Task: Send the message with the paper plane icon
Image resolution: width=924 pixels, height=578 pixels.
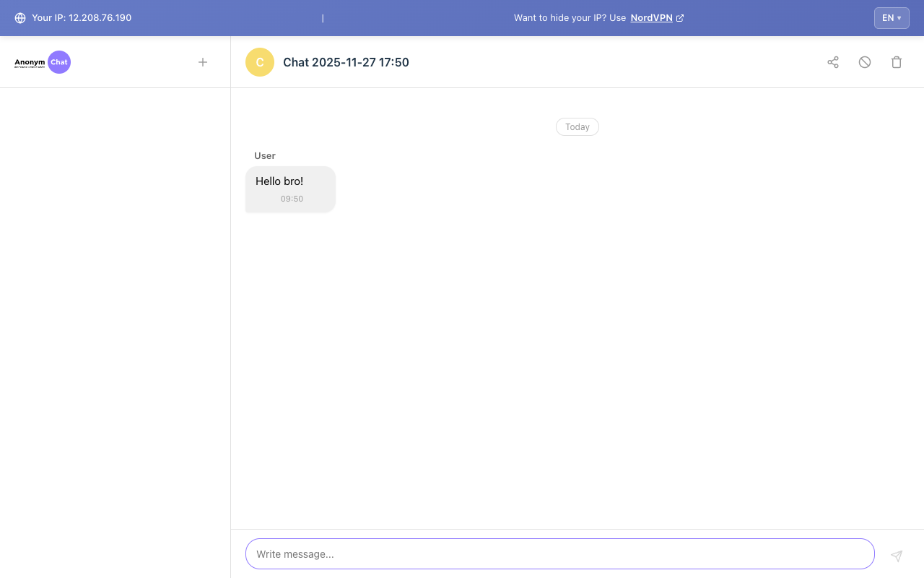Action: 897,556
